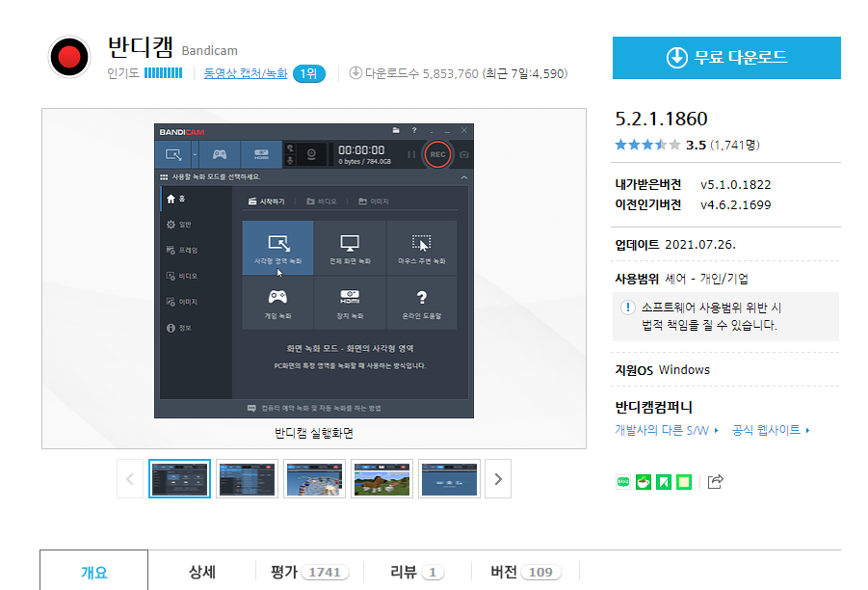Go to previous thumbnail set
Image resolution: width=868 pixels, height=590 pixels.
coord(130,478)
